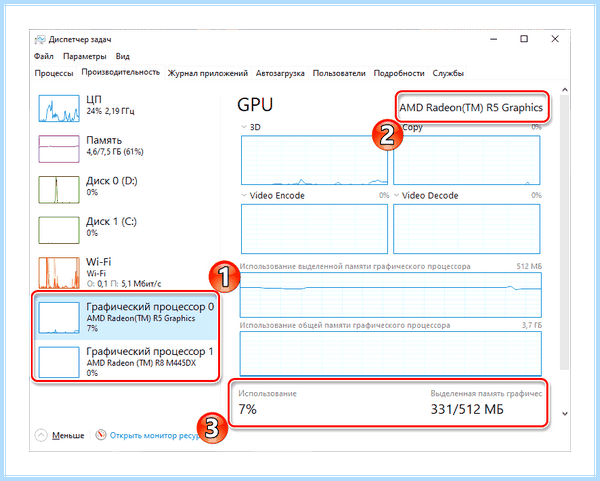600x481 pixels.
Task: Open the Video Decode engine dropdown
Action: (396, 195)
